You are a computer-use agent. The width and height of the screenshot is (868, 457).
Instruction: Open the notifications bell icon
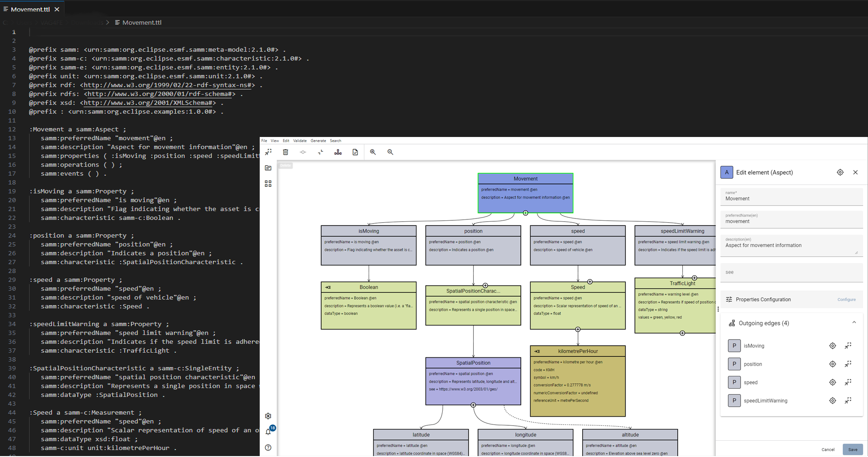(x=268, y=432)
